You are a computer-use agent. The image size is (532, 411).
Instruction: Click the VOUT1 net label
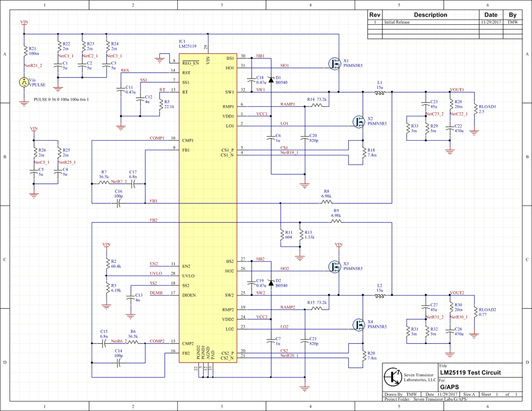point(457,90)
